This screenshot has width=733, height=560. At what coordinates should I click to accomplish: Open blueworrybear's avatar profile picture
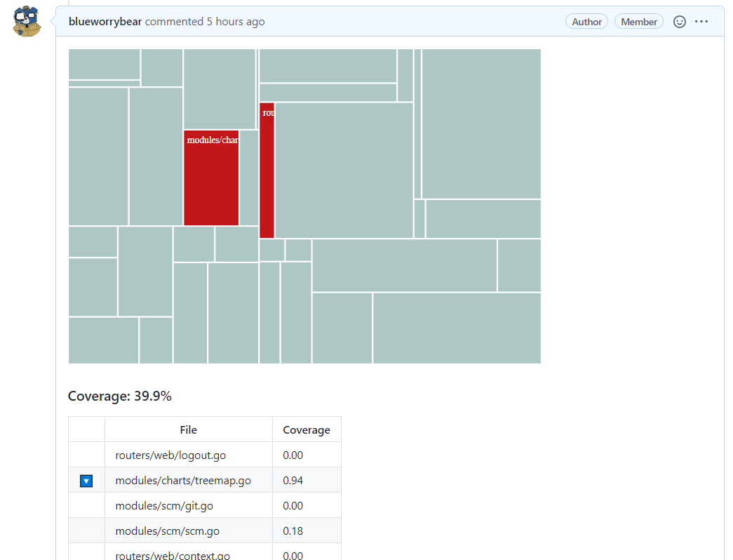tap(27, 21)
